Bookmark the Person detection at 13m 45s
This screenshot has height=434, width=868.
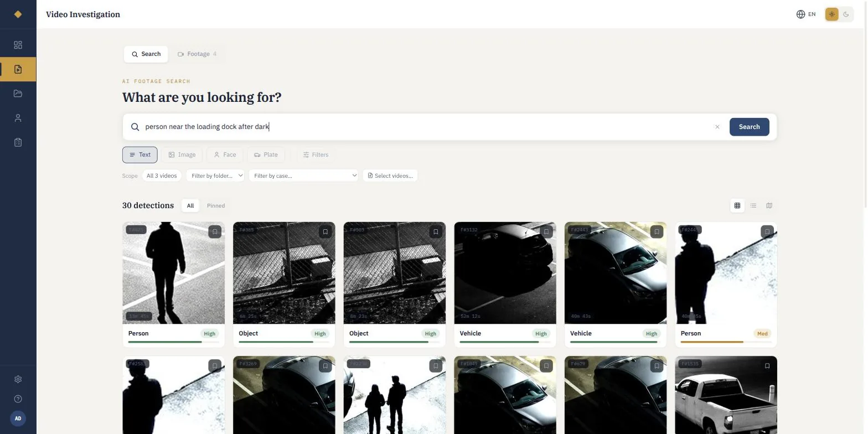[215, 232]
